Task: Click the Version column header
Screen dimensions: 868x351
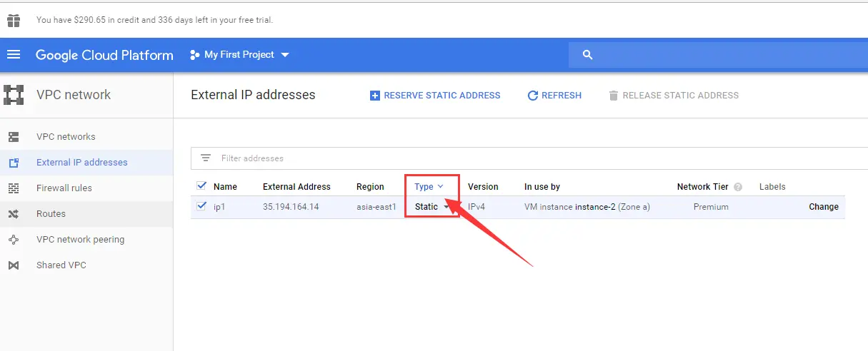Action: (483, 187)
